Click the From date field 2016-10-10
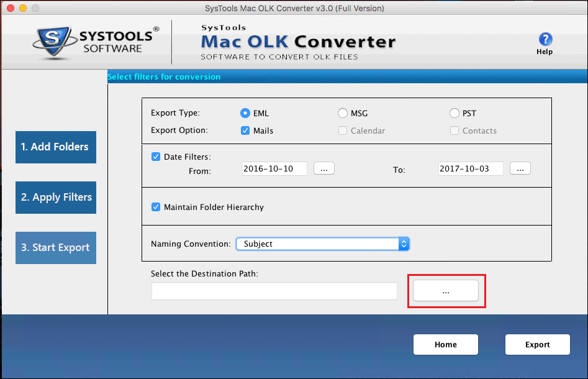The width and height of the screenshot is (588, 379). point(274,168)
